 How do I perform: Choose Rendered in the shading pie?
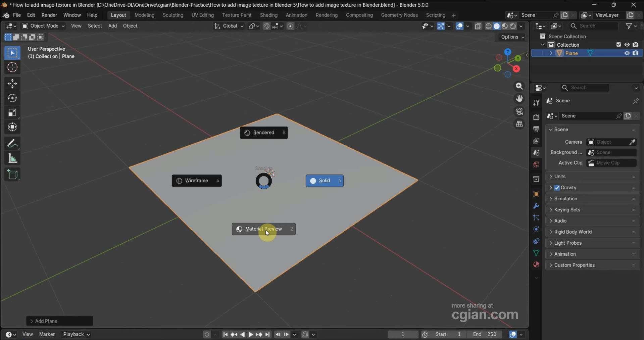(x=264, y=133)
